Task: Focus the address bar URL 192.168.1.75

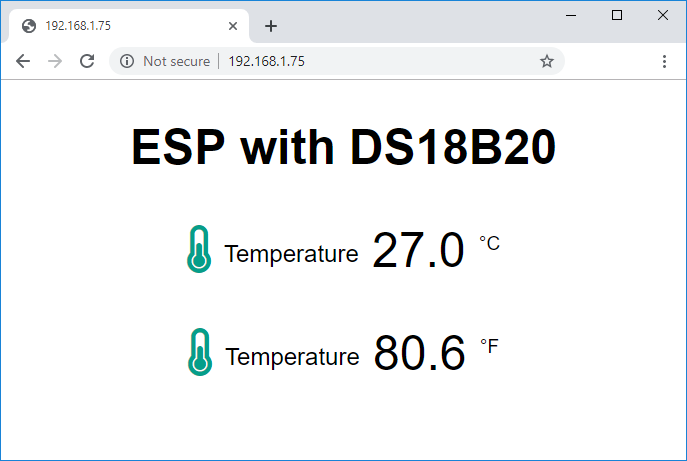Action: click(x=267, y=61)
